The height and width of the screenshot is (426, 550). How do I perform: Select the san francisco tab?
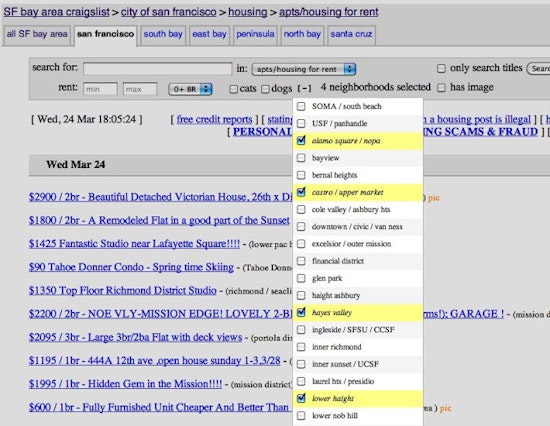106,34
